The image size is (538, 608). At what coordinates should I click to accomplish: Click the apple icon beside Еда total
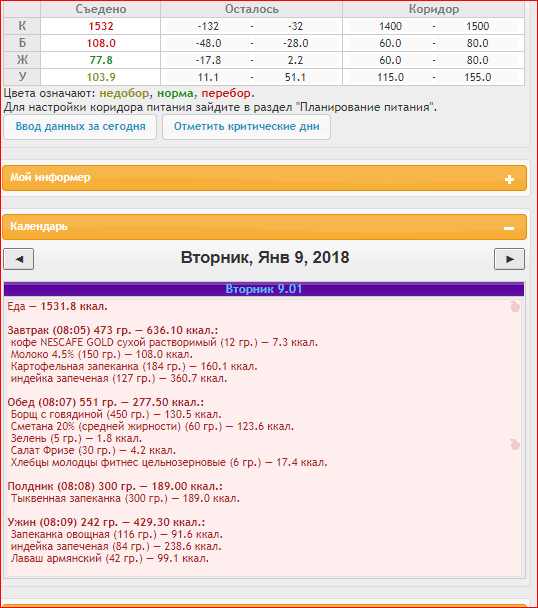515,307
